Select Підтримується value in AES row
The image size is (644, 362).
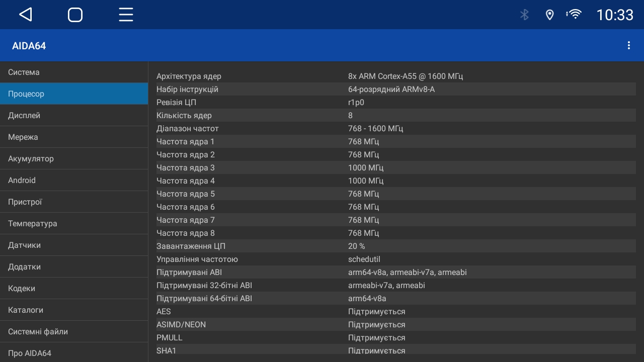pos(377,312)
